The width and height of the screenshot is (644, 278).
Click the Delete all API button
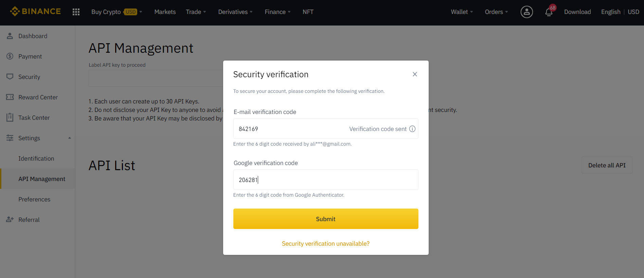click(607, 165)
